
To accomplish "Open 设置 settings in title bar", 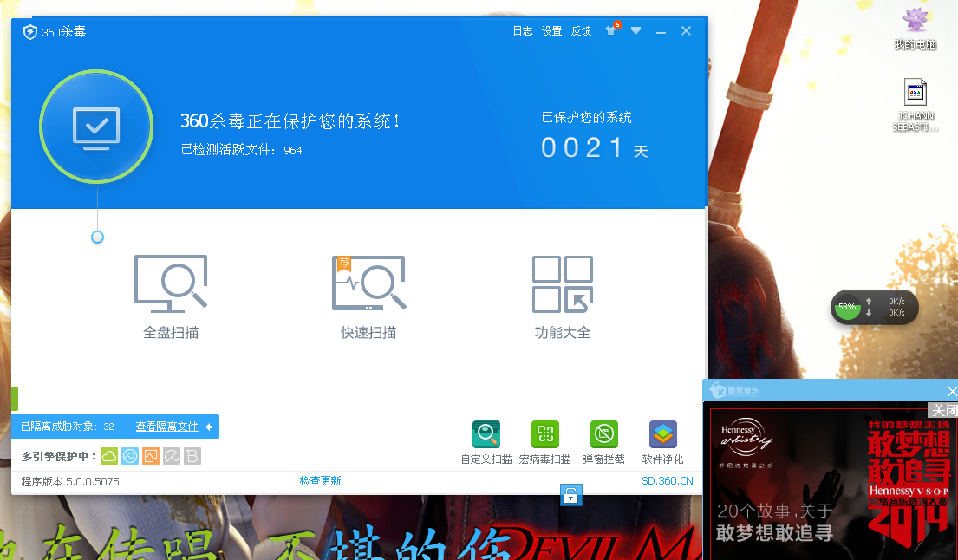I will coord(552,31).
